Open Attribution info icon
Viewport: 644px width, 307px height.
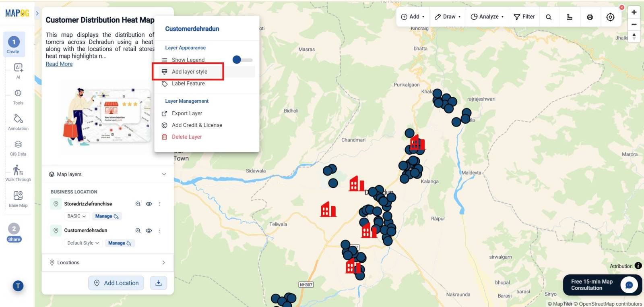(638, 266)
